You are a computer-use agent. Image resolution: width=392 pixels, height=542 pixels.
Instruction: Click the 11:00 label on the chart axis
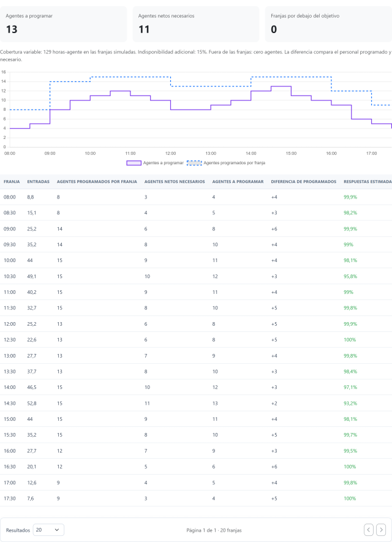point(130,153)
